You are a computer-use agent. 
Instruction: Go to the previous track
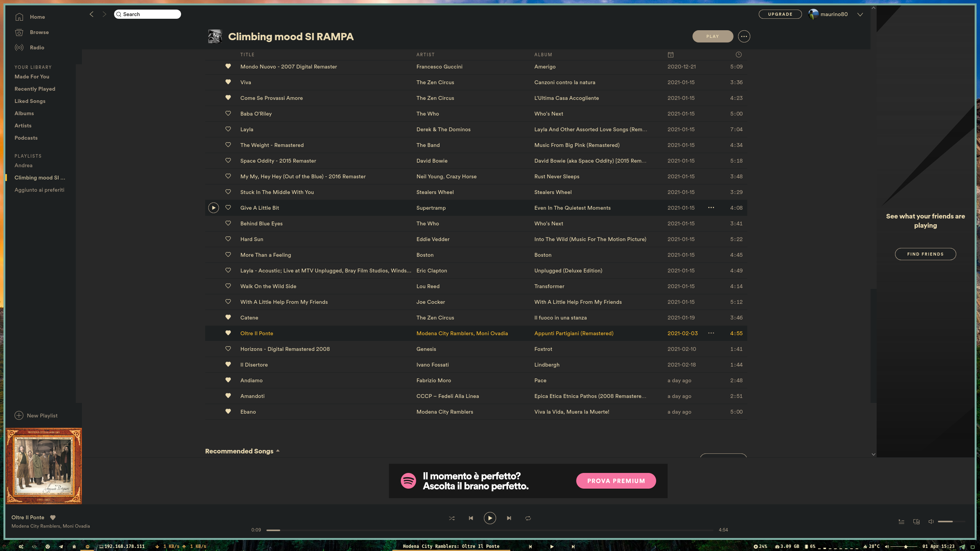click(471, 518)
